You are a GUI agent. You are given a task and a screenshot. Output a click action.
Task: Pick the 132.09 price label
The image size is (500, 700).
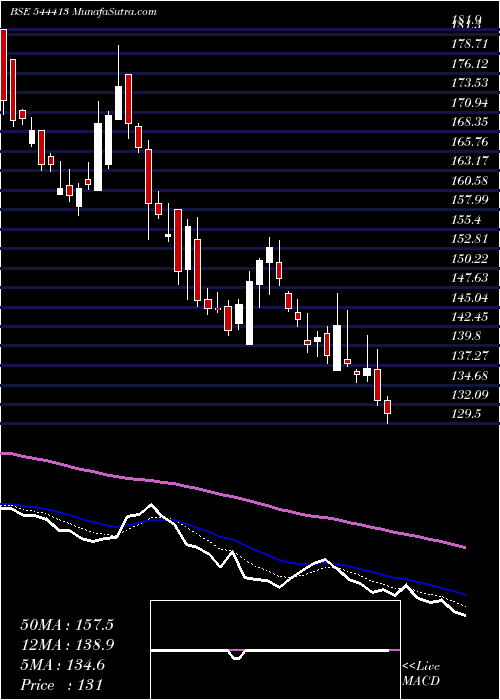pos(468,394)
